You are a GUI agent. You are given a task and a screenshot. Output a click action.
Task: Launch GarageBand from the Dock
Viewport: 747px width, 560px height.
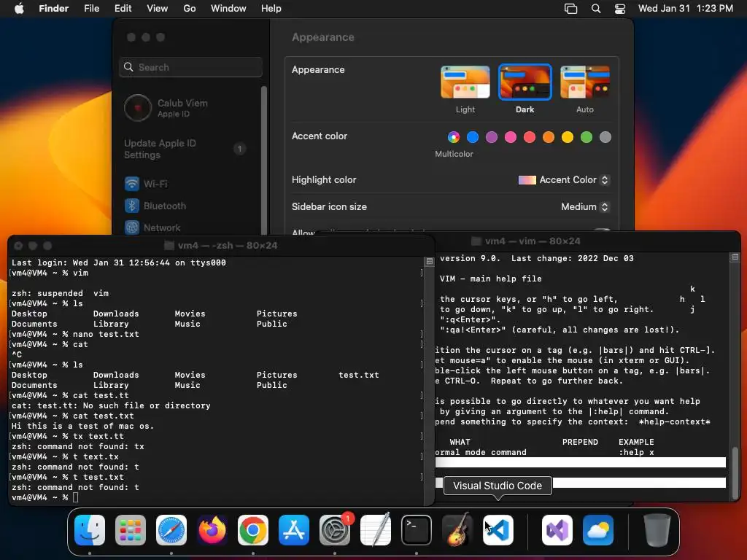coord(457,530)
